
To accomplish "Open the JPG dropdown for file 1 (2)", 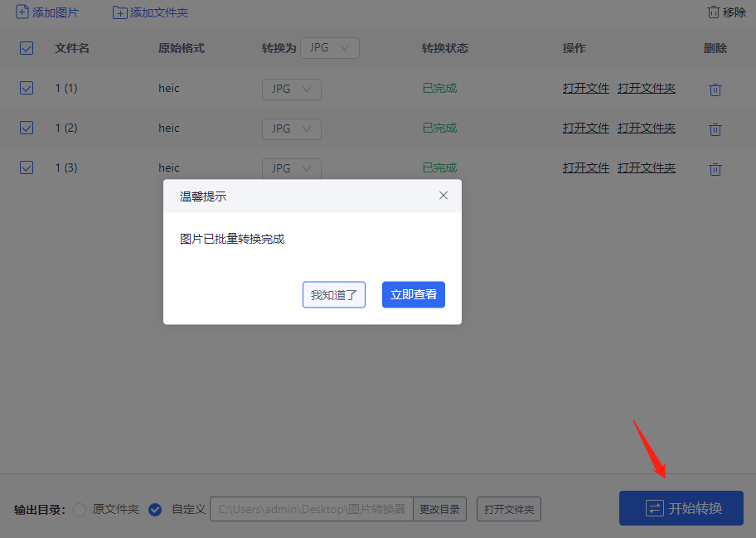I will (292, 128).
